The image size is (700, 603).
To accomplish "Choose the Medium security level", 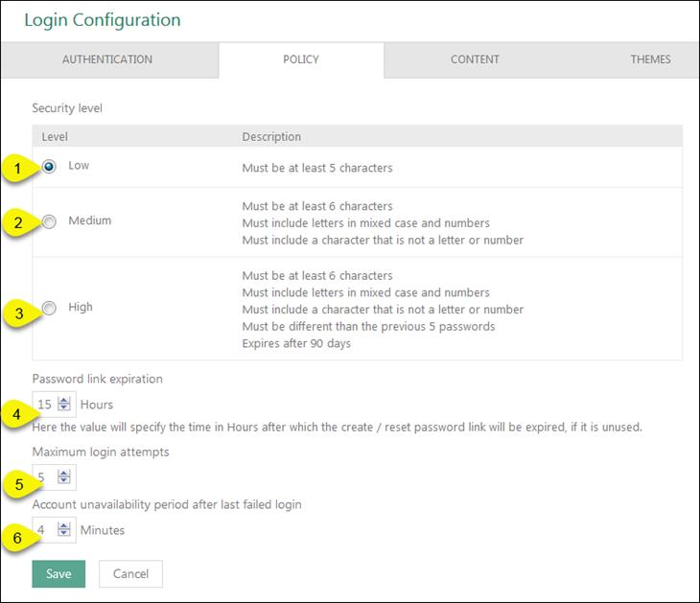I will pyautogui.click(x=49, y=221).
